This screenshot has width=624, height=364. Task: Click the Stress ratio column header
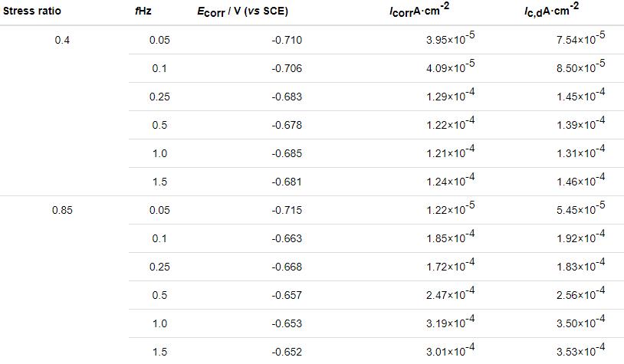coord(32,12)
